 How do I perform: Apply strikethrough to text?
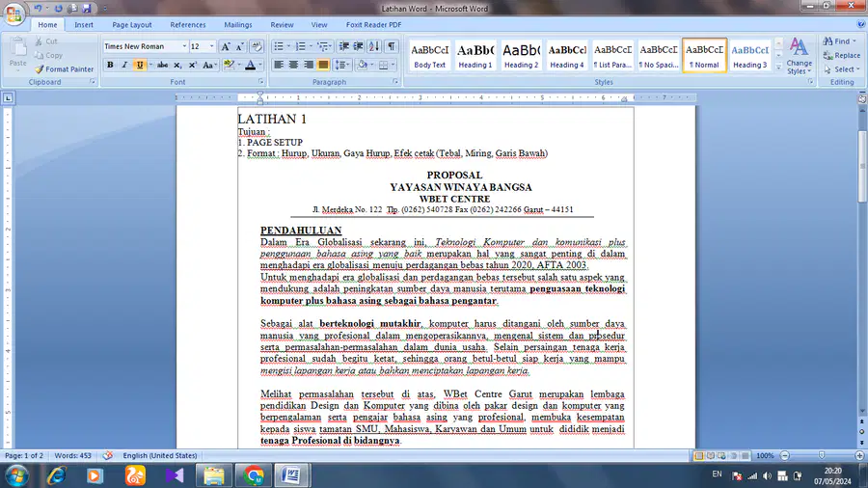click(x=162, y=65)
